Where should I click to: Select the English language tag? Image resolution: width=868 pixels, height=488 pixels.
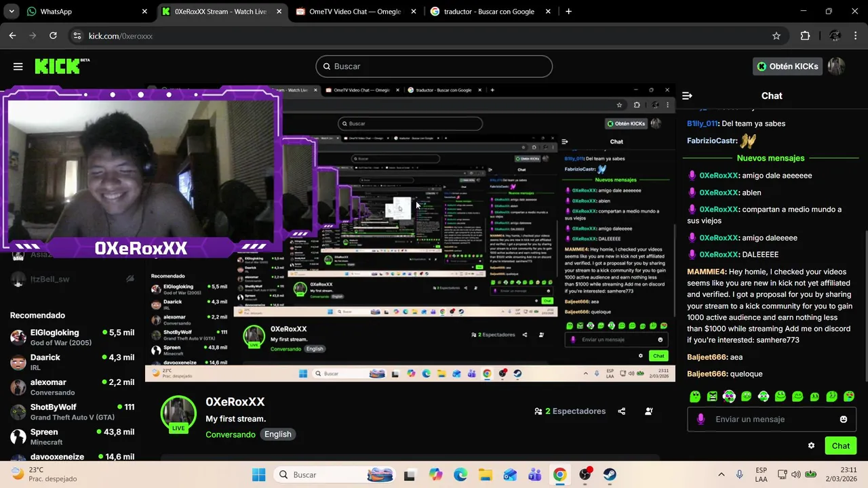pyautogui.click(x=278, y=434)
